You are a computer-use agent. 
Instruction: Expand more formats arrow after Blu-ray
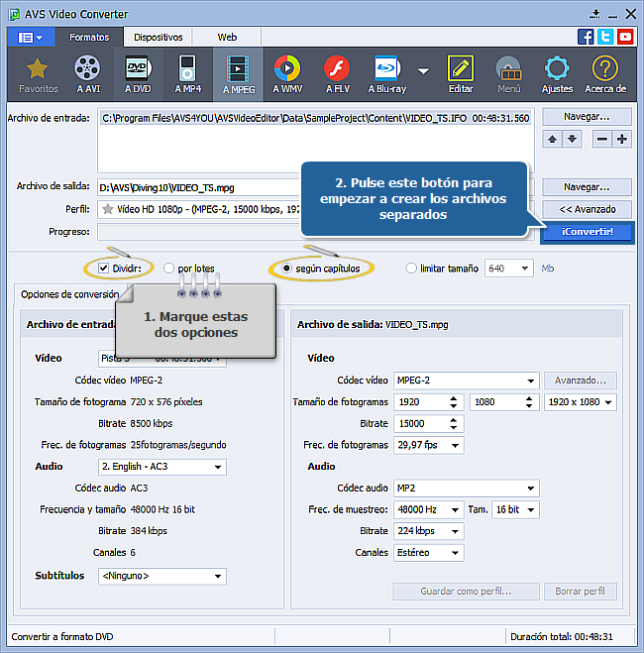coord(423,71)
